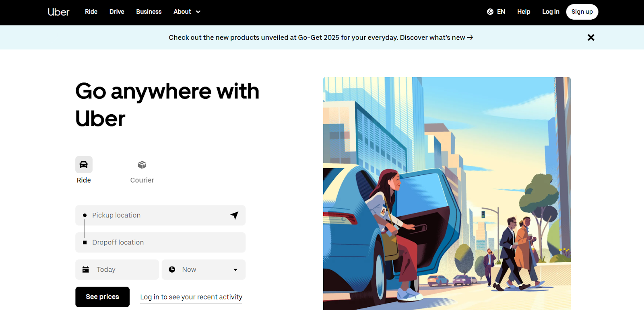Screen dimensions: 644x310
Task: Expand the Now time dropdown
Action: coord(204,270)
